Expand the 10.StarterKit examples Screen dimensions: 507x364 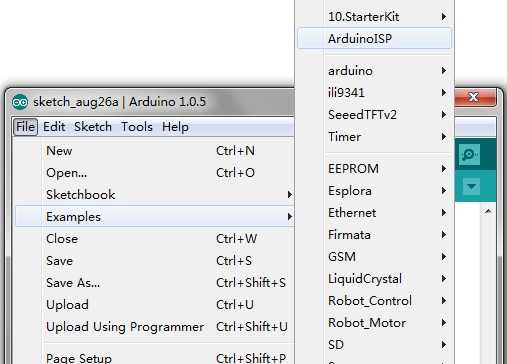coord(374,17)
